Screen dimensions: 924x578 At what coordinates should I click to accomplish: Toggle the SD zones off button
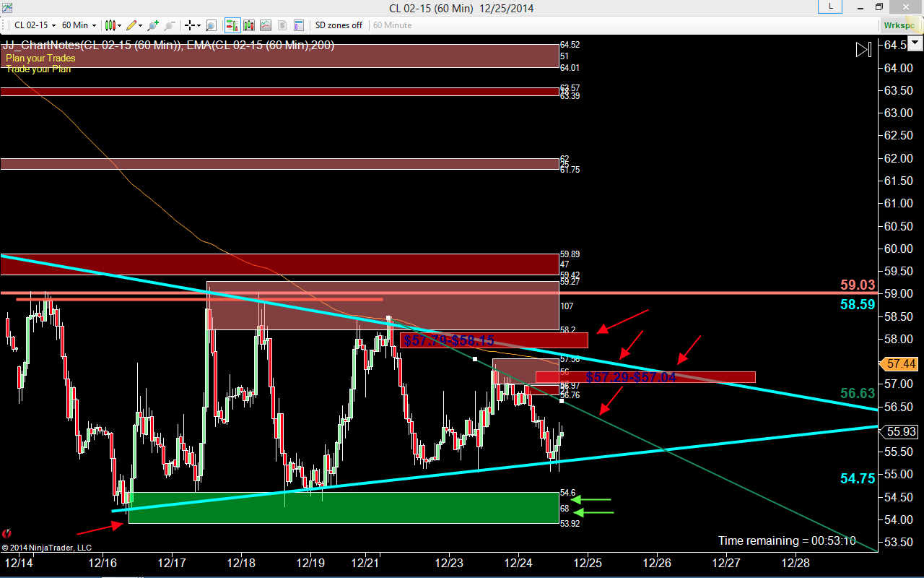339,25
